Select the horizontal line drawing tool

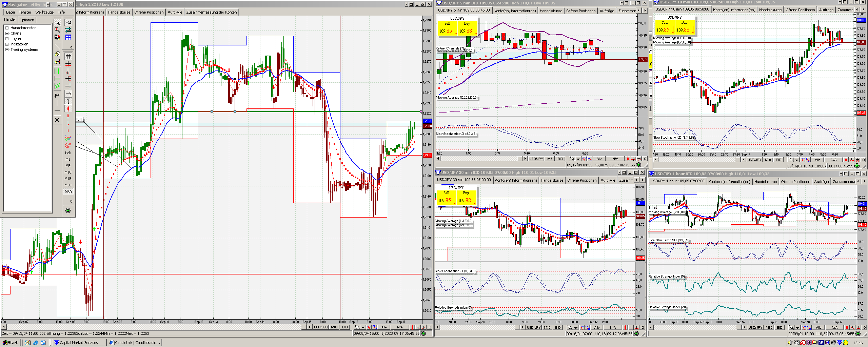57,110
